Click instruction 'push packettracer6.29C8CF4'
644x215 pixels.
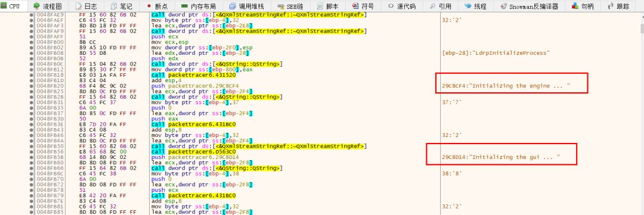point(194,86)
